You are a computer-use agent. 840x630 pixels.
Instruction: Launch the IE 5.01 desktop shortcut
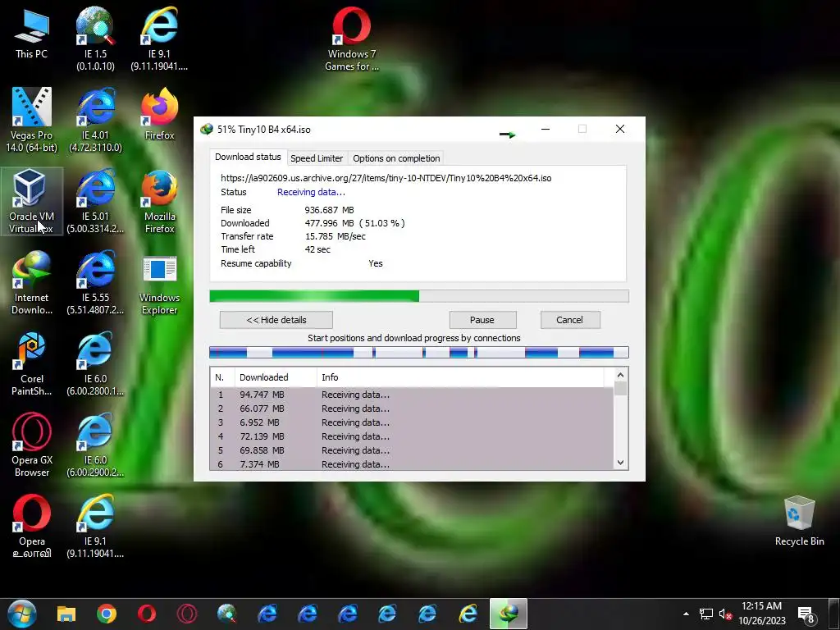click(95, 202)
